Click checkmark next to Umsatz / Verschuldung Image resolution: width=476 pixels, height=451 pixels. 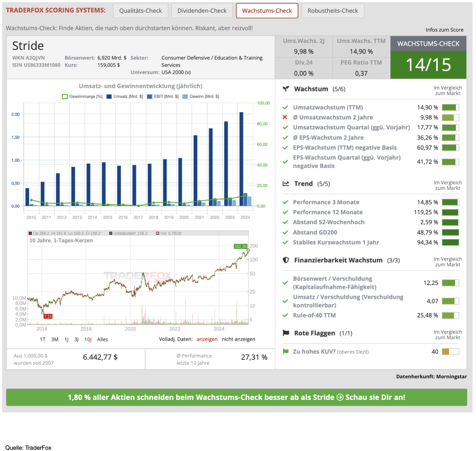pyautogui.click(x=285, y=301)
